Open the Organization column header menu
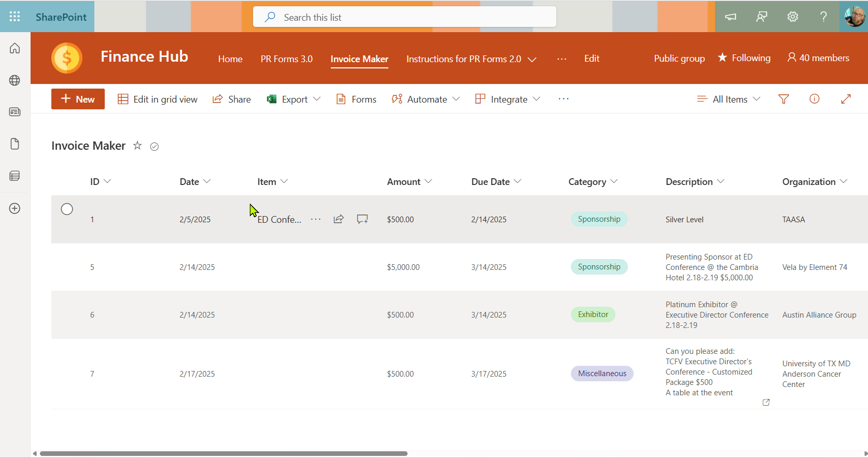This screenshot has height=458, width=868. [815, 181]
